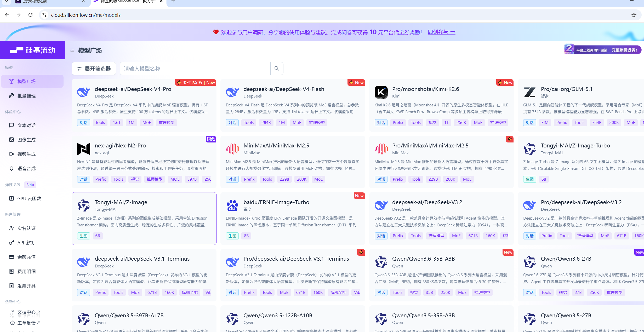Screen dimensions: 644x332
Task: Click the Nex-N2-Pro model logo
Action: [x=84, y=149]
